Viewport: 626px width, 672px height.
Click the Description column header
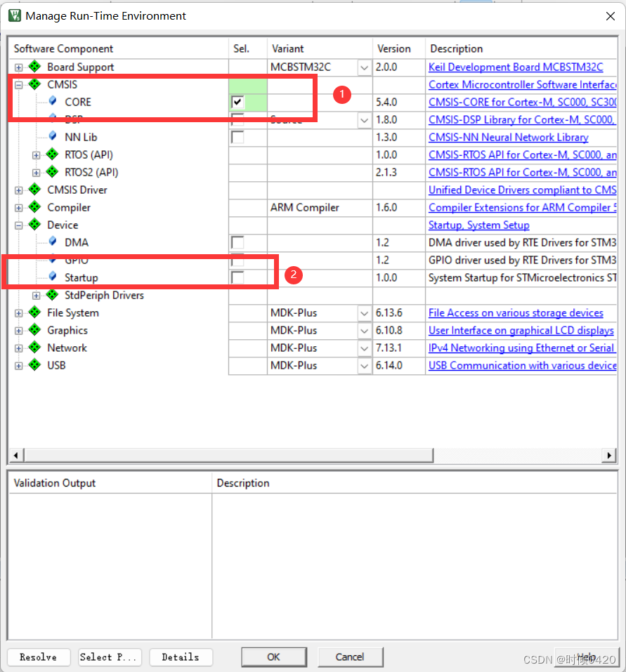(521, 48)
